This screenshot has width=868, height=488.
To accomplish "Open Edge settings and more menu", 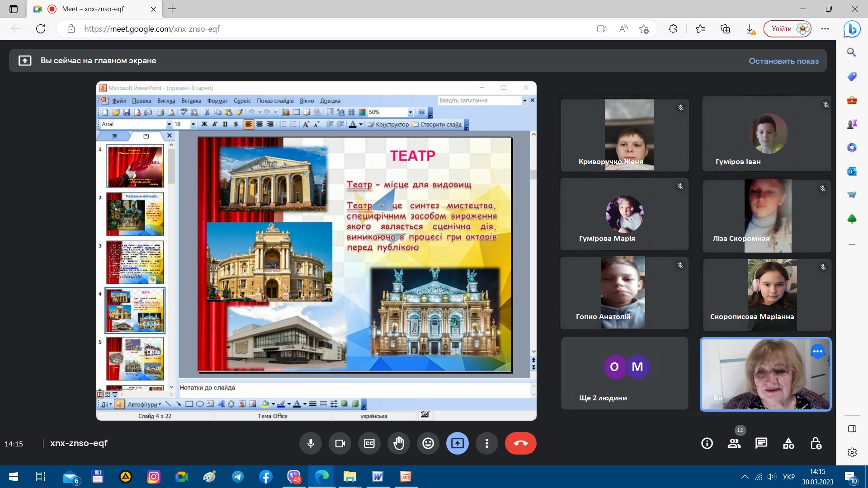I will click(825, 29).
